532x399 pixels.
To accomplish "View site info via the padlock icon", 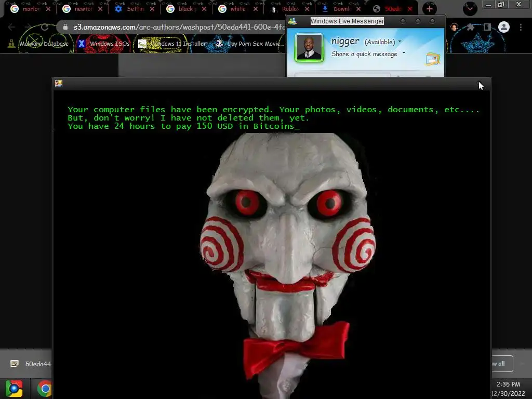I will [x=65, y=27].
